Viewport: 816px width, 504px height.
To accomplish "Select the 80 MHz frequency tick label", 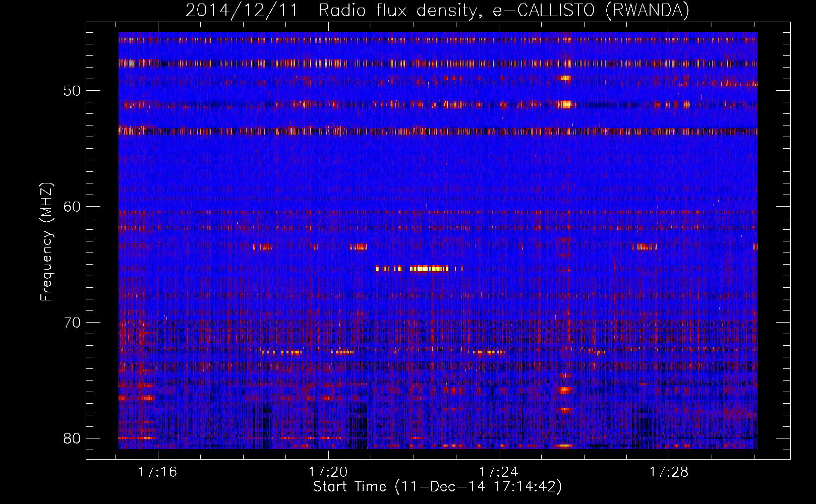I will click(73, 438).
